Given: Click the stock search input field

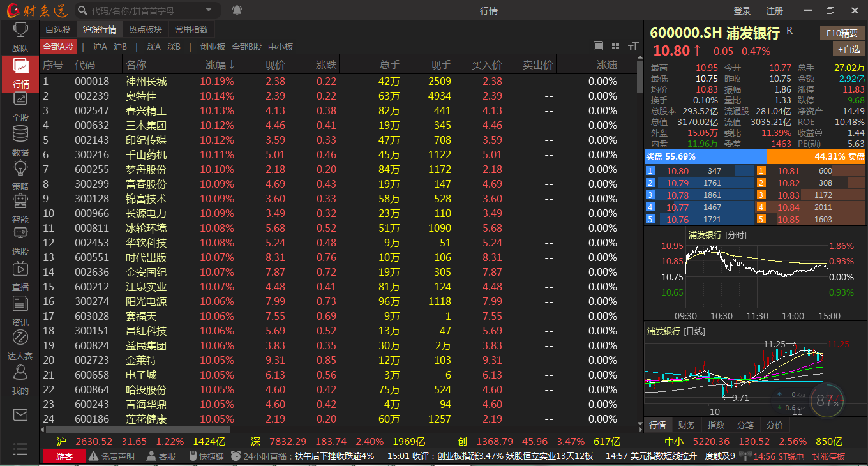Looking at the screenshot, I should (x=145, y=11).
